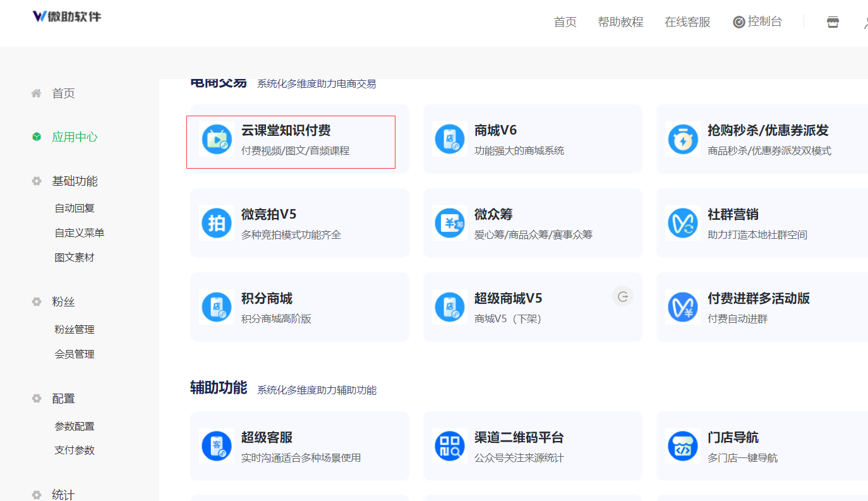The width and height of the screenshot is (868, 501).
Task: Click the gear icon beside 粉丝
Action: [x=37, y=302]
